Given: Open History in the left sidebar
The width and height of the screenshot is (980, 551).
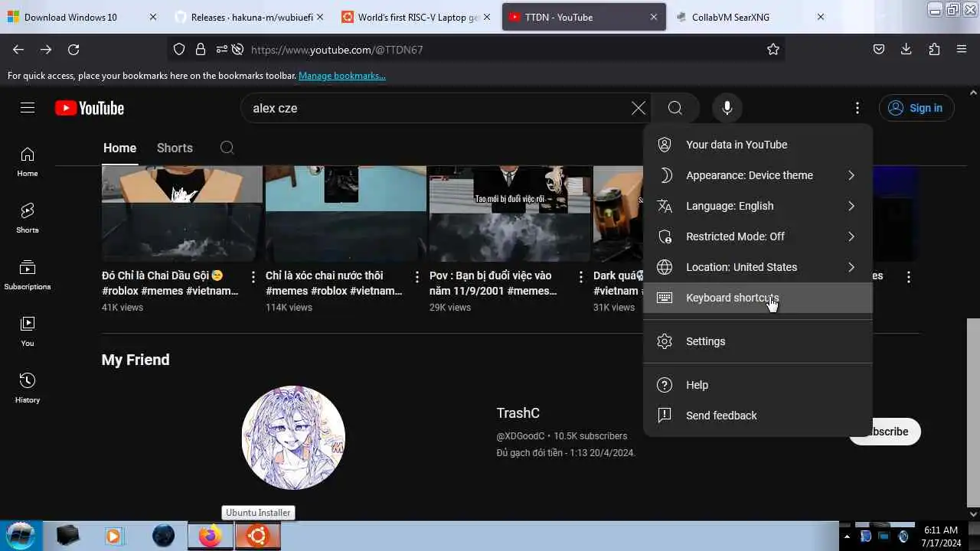Looking at the screenshot, I should click(28, 388).
